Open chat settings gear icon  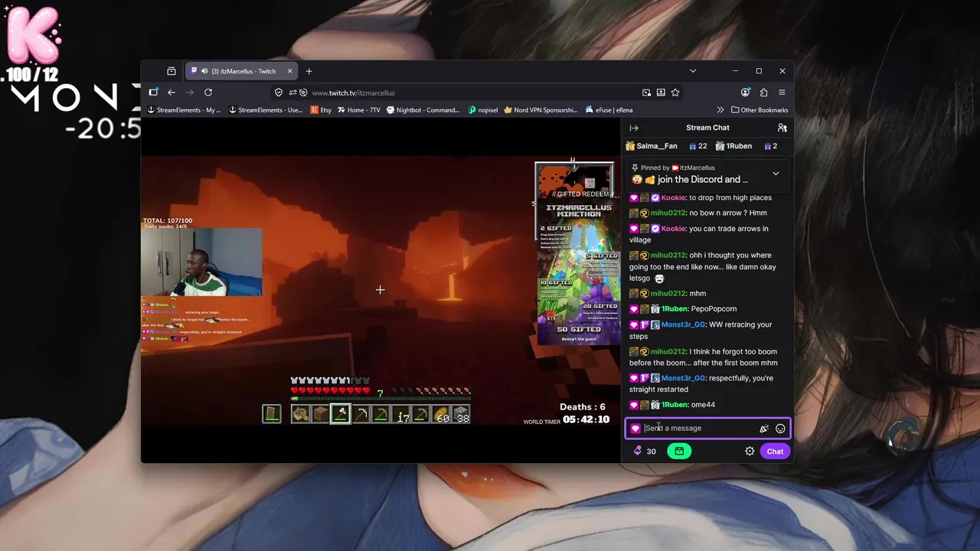[x=750, y=452]
